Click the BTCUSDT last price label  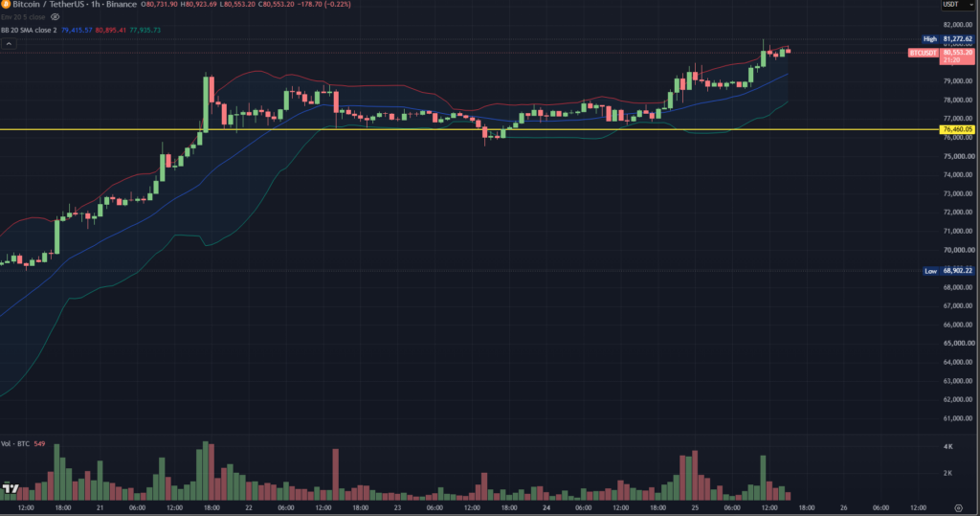coord(924,54)
